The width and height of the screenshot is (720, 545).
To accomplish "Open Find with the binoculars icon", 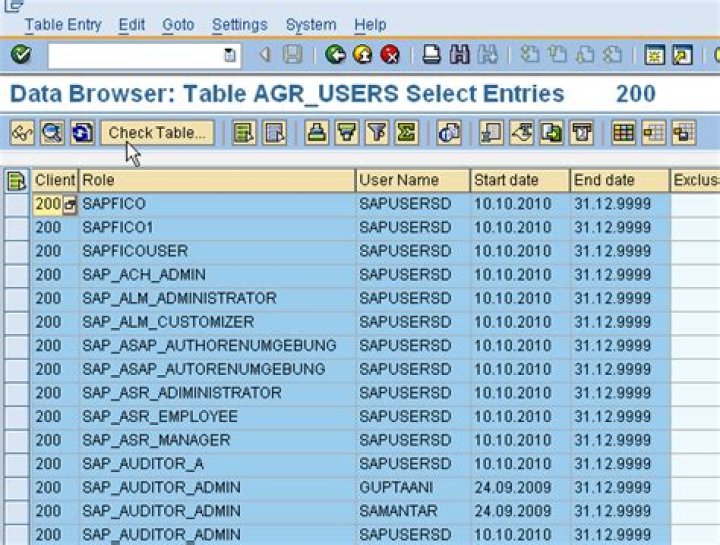I will [459, 55].
